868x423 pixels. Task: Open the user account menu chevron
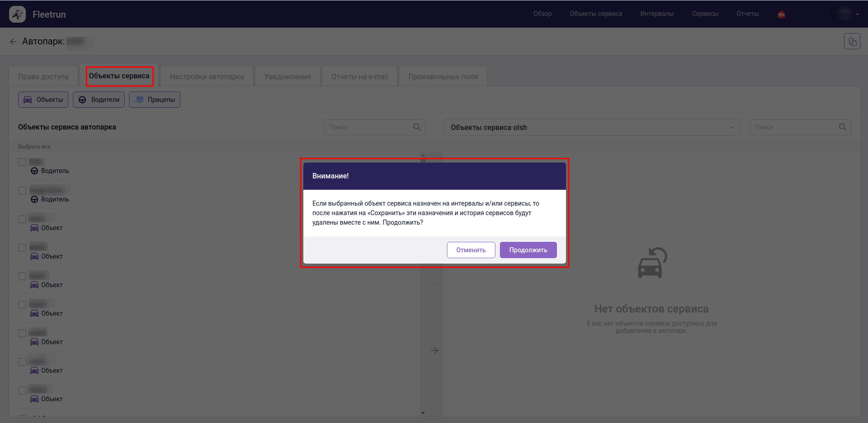(x=857, y=14)
